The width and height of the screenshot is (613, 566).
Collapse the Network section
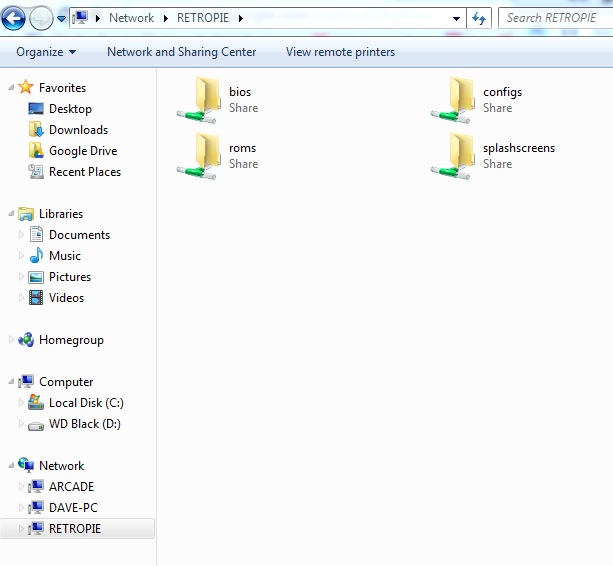(11, 466)
